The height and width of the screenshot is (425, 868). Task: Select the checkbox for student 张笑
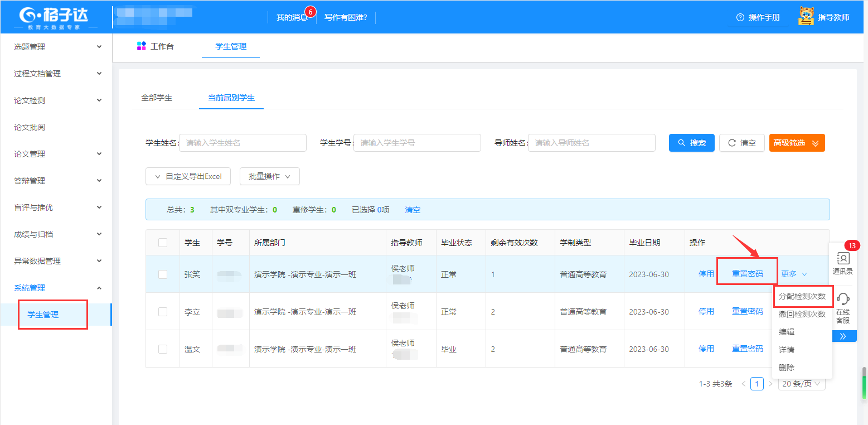(163, 274)
